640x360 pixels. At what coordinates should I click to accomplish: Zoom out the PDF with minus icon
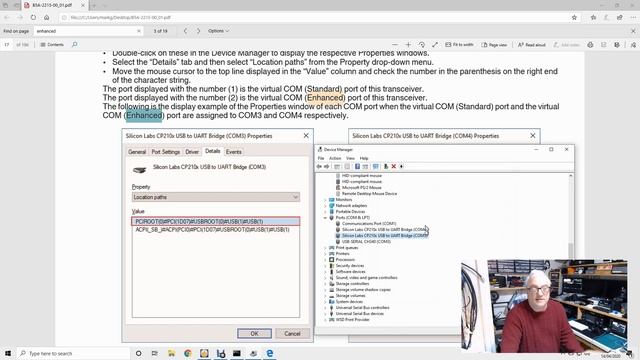pyautogui.click(x=395, y=44)
